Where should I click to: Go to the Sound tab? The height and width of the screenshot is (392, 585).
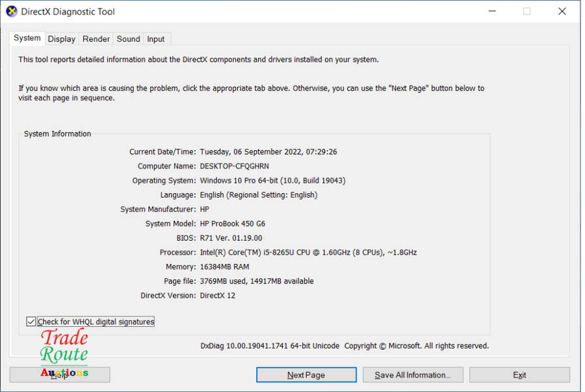(x=128, y=39)
